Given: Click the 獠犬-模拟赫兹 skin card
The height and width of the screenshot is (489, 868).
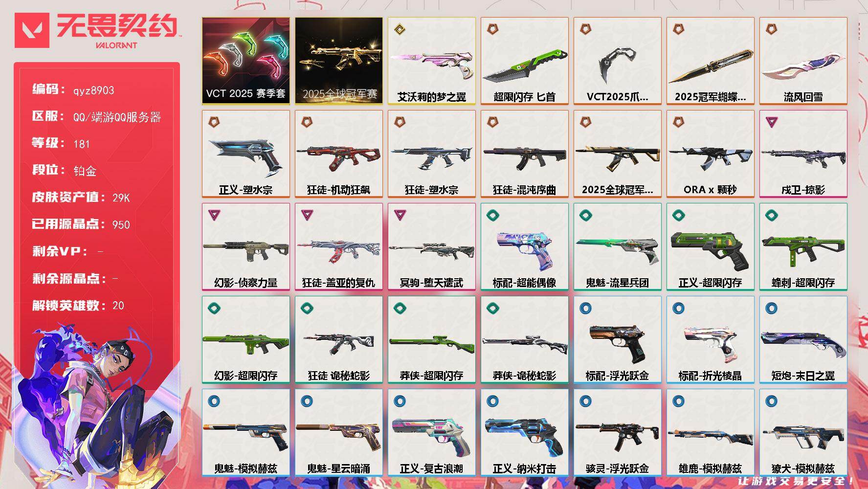Looking at the screenshot, I should 803,432.
